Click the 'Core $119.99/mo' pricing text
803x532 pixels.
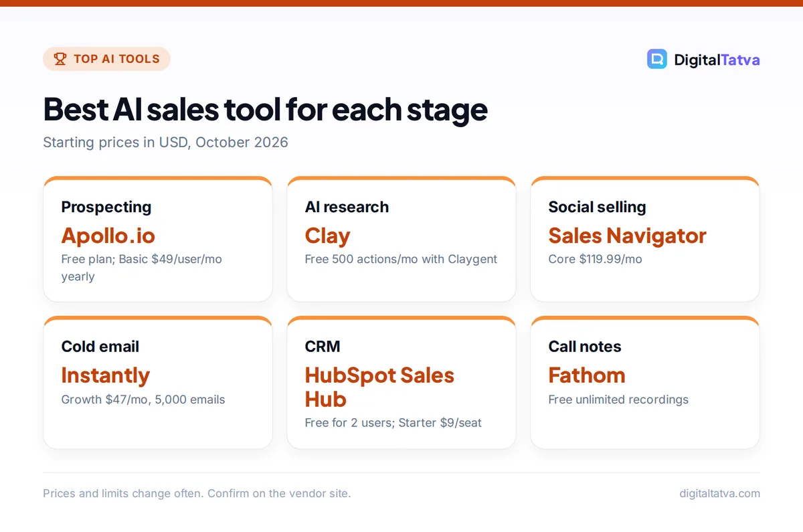click(596, 259)
